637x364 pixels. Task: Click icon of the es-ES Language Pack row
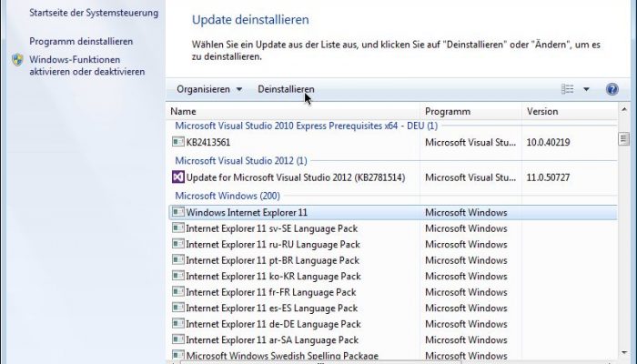(x=178, y=308)
